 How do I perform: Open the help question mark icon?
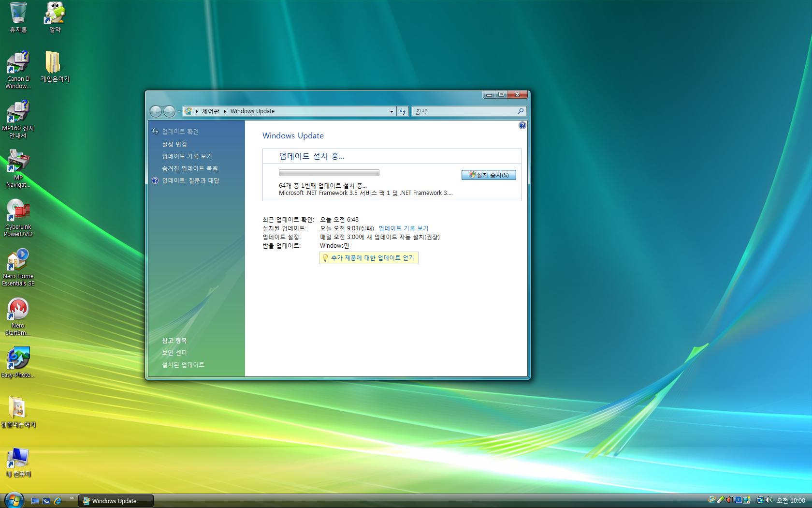pyautogui.click(x=522, y=125)
